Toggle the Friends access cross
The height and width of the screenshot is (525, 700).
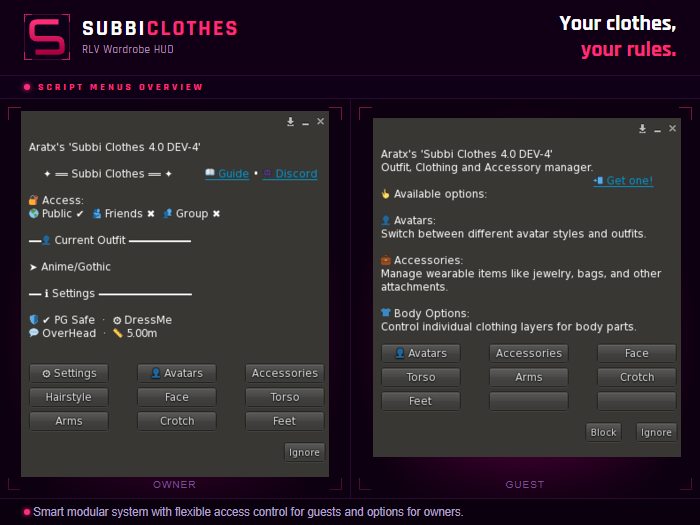click(x=151, y=214)
